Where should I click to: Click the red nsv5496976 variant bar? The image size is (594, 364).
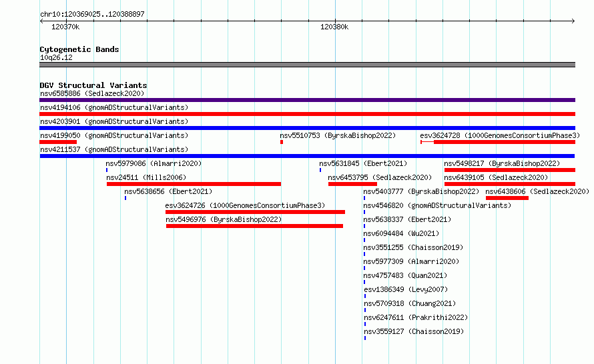pos(254,226)
